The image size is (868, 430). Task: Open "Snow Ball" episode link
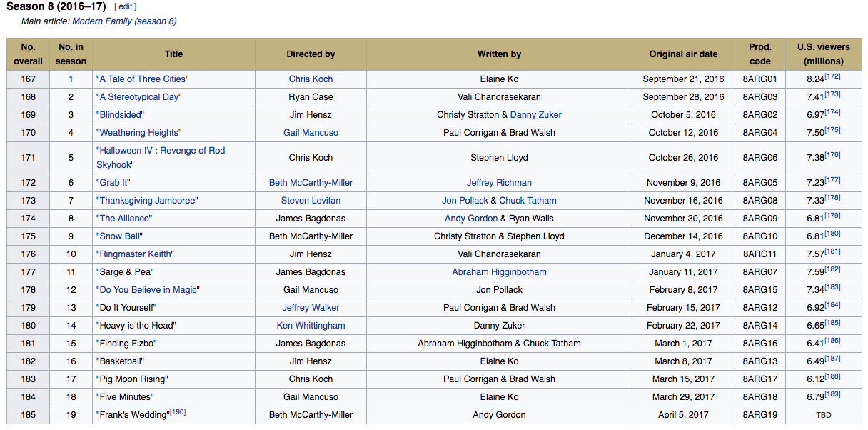(119, 236)
